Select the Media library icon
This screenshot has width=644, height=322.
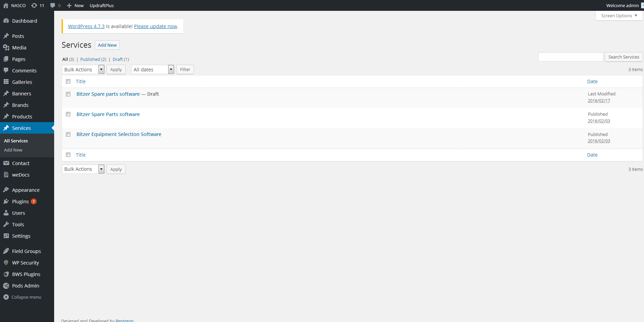point(7,47)
